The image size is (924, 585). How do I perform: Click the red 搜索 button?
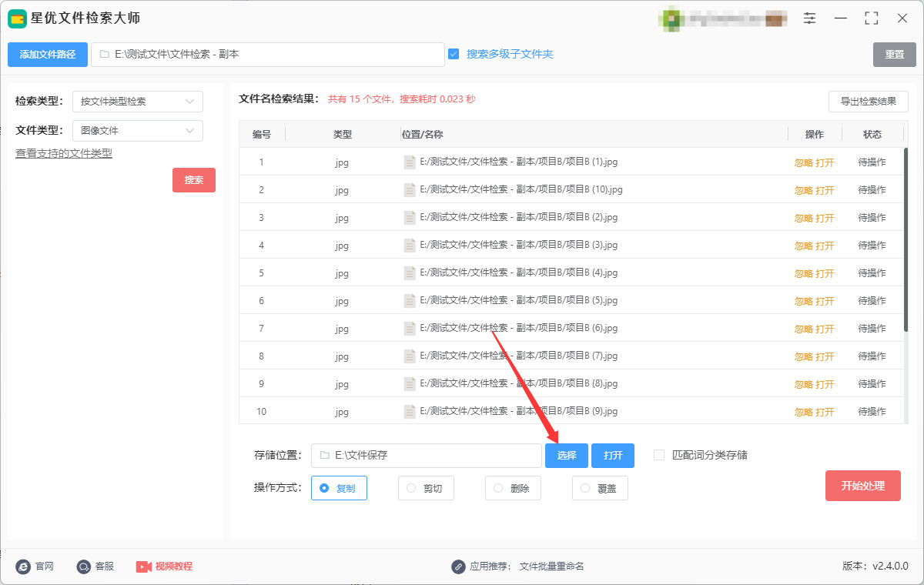194,180
